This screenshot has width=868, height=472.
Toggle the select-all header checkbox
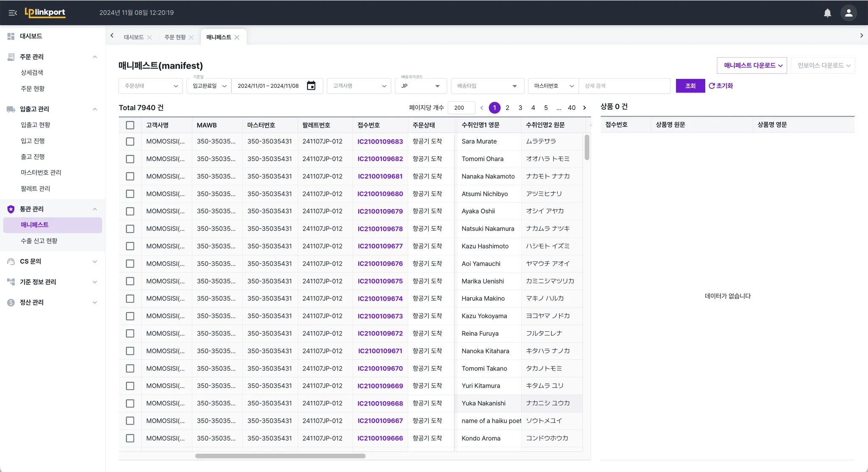(x=130, y=125)
